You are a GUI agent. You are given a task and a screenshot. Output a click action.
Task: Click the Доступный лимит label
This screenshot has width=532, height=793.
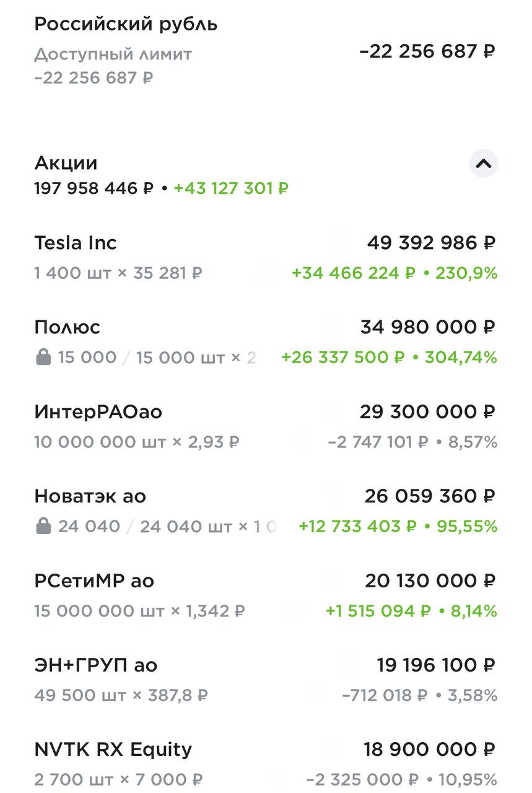point(113,55)
